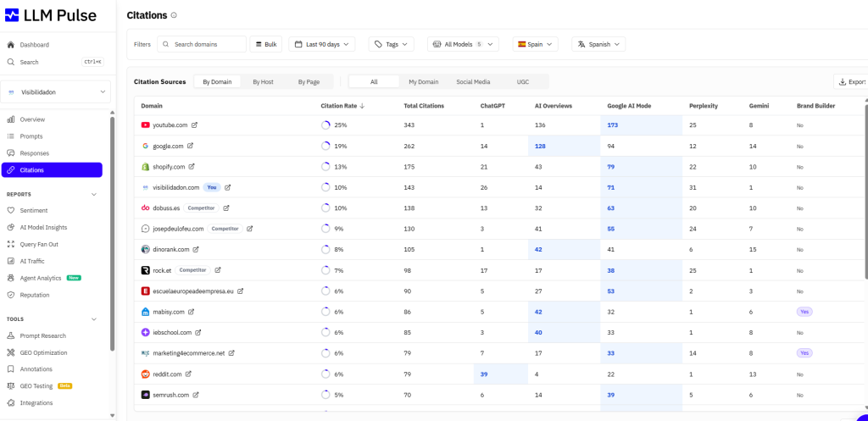The image size is (868, 421).
Task: Open Integrations puzzle icon
Action: coord(10,402)
